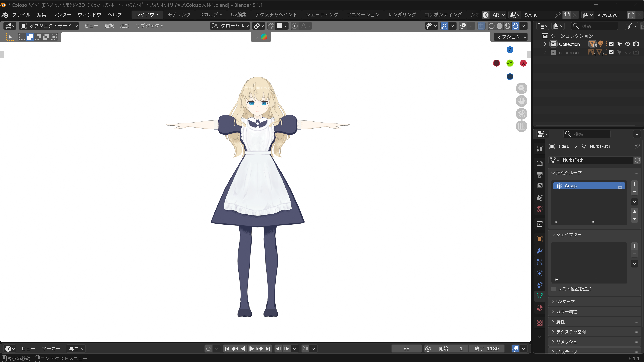This screenshot has height=362, width=644.
Task: Open the Render properties tab icon
Action: 539,163
